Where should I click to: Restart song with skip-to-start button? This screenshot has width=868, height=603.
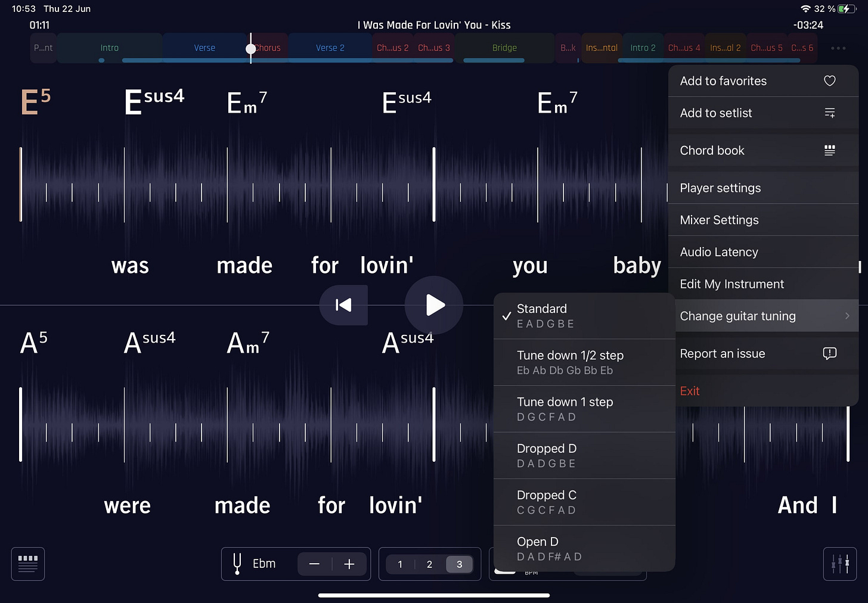(x=343, y=305)
